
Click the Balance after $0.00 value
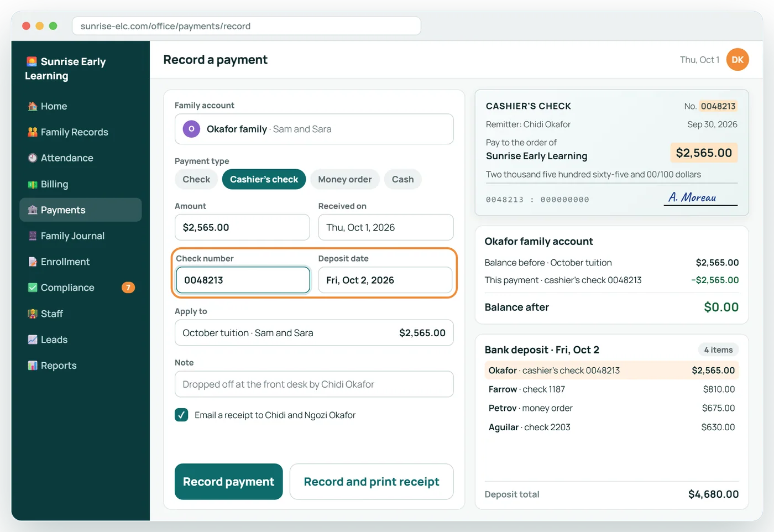721,307
